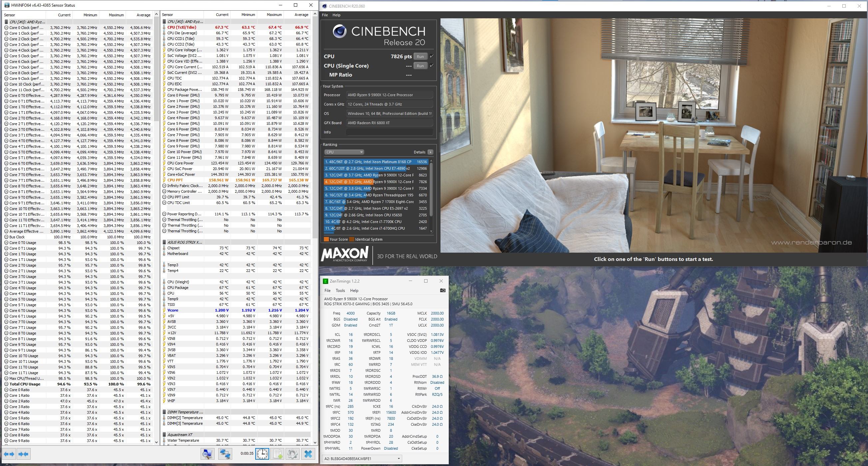Screen dimensions: 868x466
Task: Collapse the right-pane CPU [#0] AMD Ryz... group
Action: point(164,22)
